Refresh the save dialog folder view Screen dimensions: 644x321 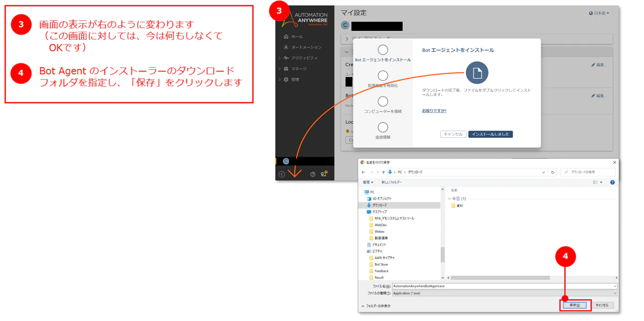click(552, 172)
